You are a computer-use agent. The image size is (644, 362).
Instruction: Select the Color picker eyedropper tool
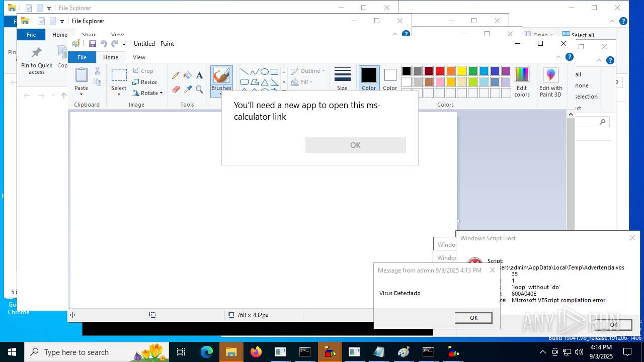[x=188, y=89]
